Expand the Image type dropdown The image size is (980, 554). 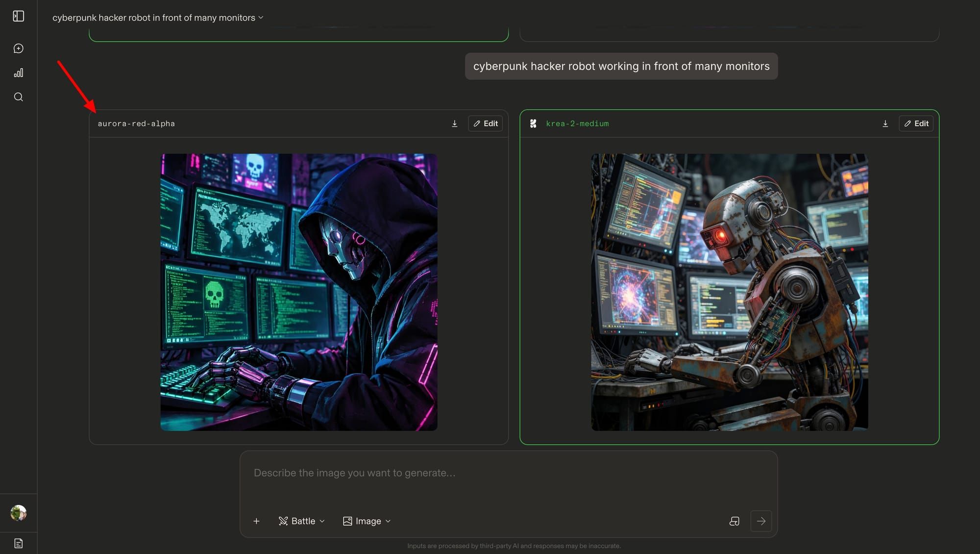click(x=367, y=521)
